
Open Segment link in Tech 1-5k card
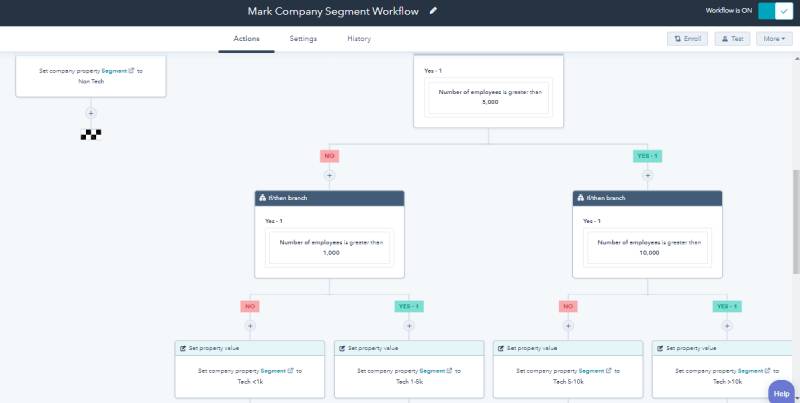coord(436,371)
